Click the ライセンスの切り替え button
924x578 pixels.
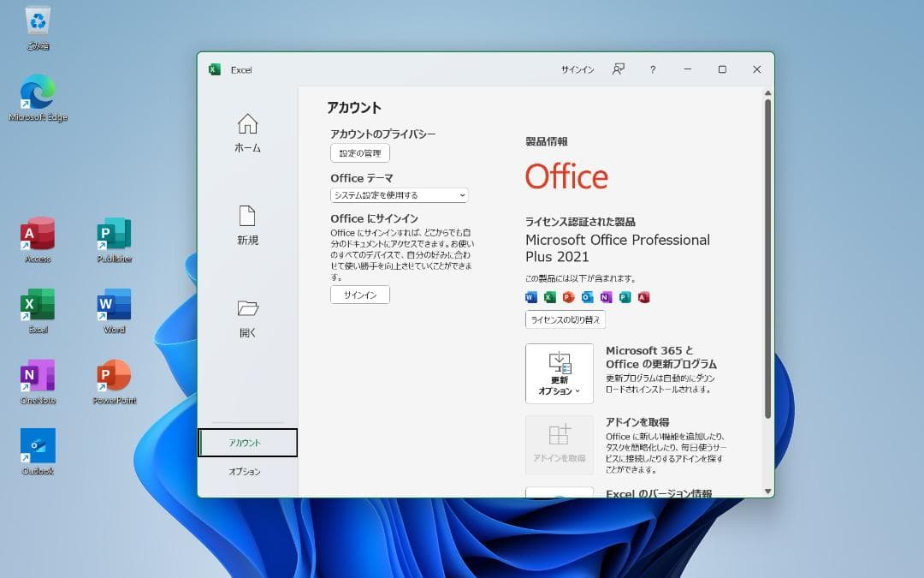click(564, 319)
